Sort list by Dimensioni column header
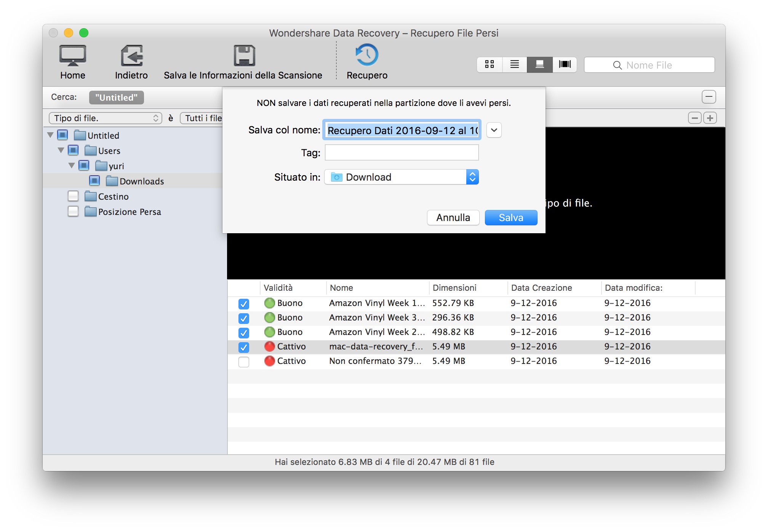The height and width of the screenshot is (532, 768). point(454,288)
